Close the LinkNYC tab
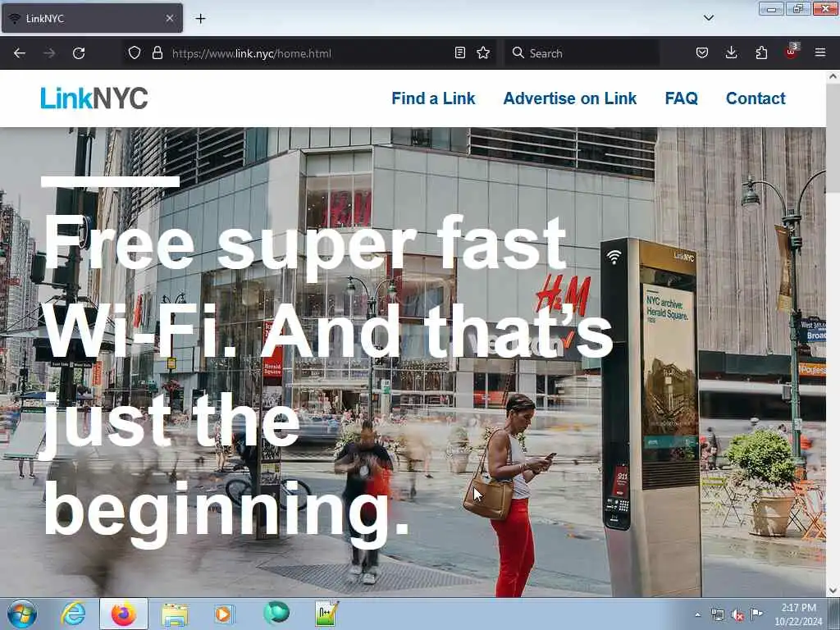This screenshot has height=630, width=840. pos(169,18)
